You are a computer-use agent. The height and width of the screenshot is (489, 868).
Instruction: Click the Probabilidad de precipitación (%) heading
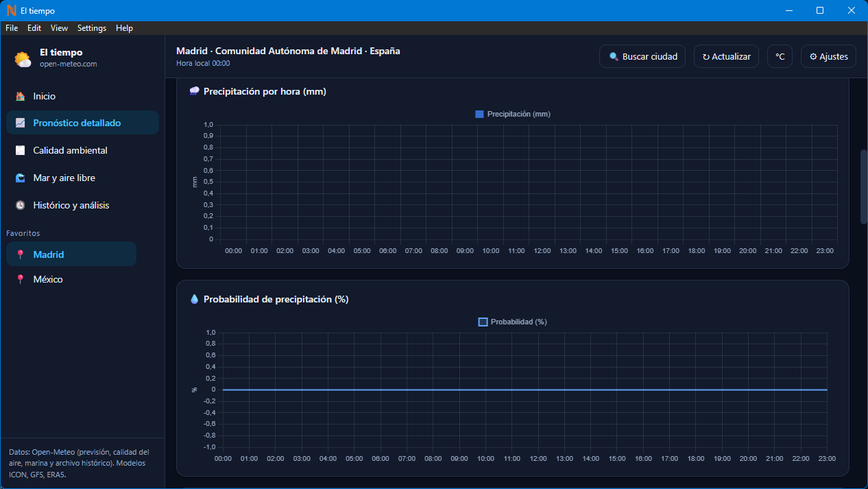(276, 299)
